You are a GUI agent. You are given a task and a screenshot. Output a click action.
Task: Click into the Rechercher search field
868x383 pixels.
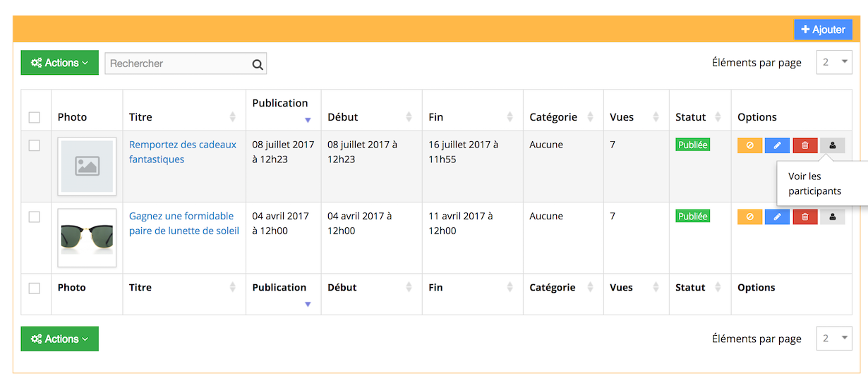[179, 63]
